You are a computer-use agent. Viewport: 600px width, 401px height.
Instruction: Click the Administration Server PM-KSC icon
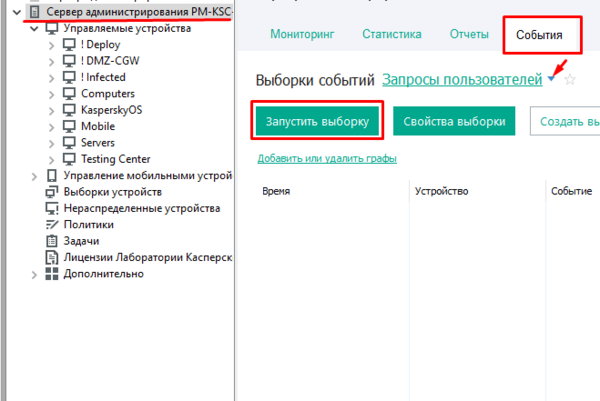35,12
